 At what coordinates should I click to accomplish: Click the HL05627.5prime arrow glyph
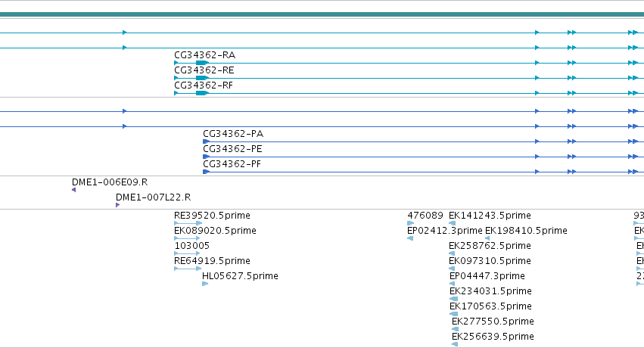205,284
